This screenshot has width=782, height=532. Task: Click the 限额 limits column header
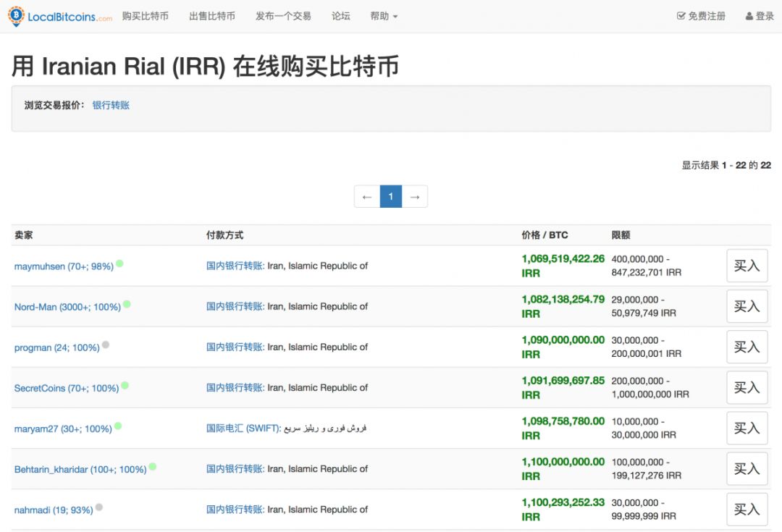click(621, 235)
